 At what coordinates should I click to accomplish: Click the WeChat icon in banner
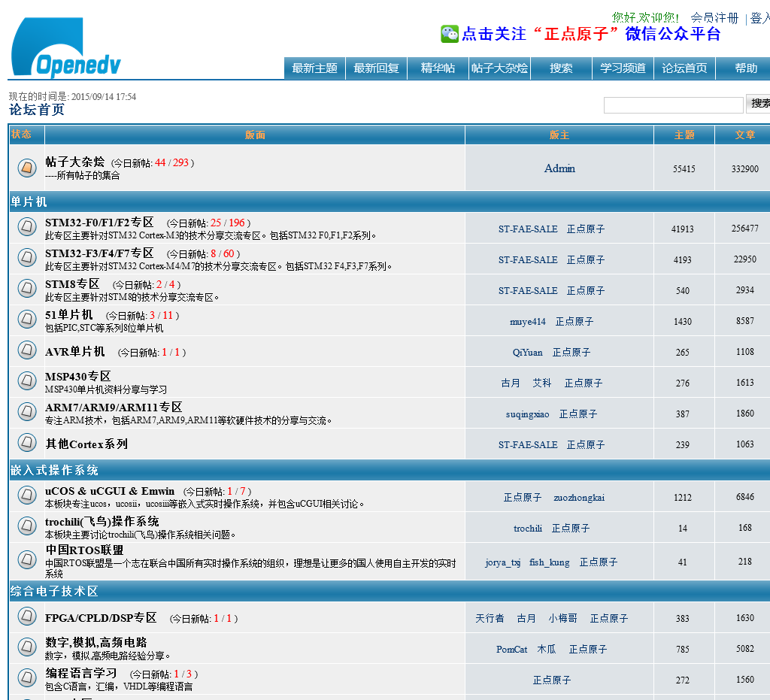(x=450, y=34)
